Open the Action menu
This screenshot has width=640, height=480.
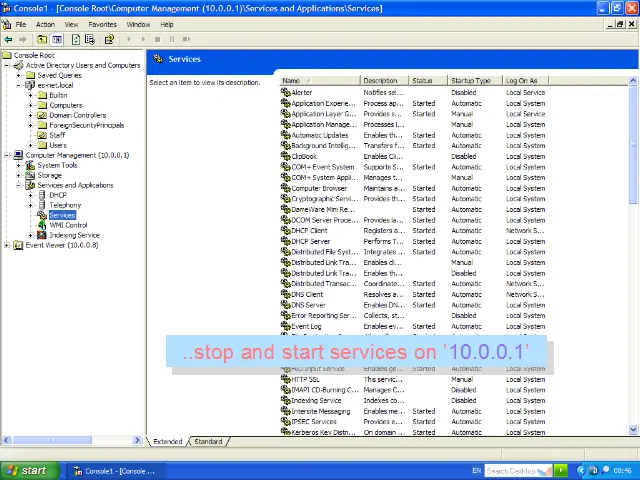pos(45,24)
